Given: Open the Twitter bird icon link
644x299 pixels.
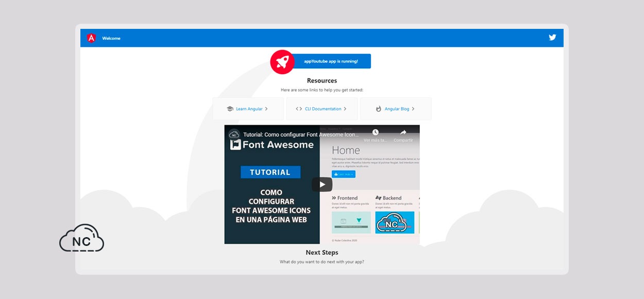Looking at the screenshot, I should point(552,37).
